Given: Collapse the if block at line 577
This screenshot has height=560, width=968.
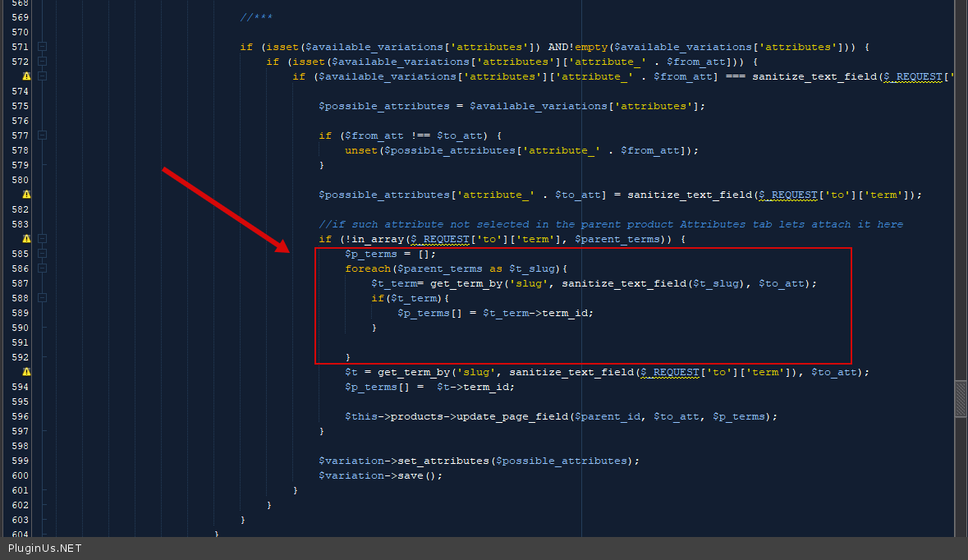Looking at the screenshot, I should [x=43, y=135].
